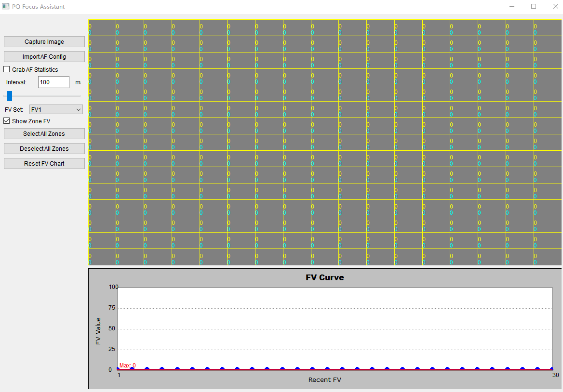563x392 pixels.
Task: Maximize the PQ Focus Assistant window
Action: (534, 7)
